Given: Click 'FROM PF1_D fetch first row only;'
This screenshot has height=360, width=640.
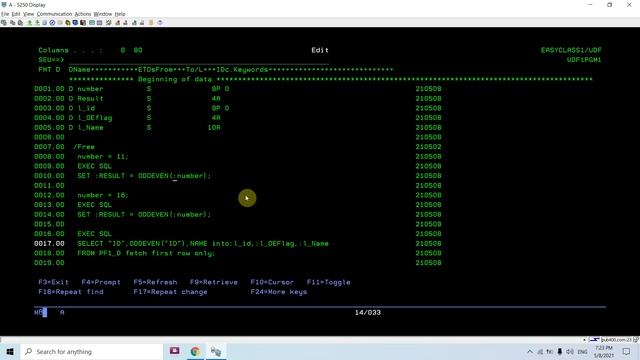Looking at the screenshot, I should (x=146, y=253).
